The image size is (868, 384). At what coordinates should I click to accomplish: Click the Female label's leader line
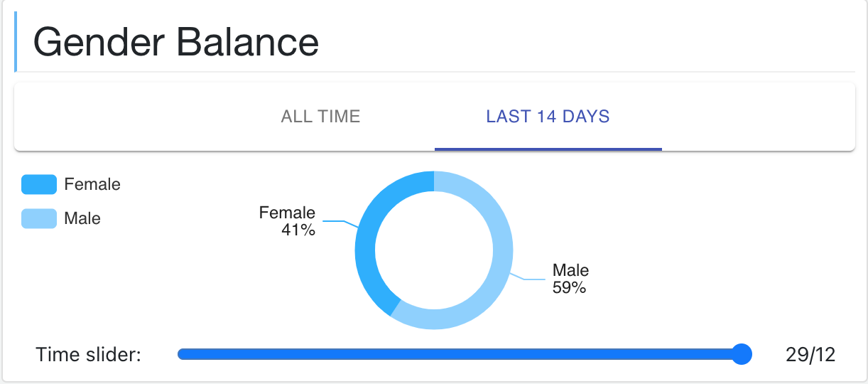coord(340,223)
